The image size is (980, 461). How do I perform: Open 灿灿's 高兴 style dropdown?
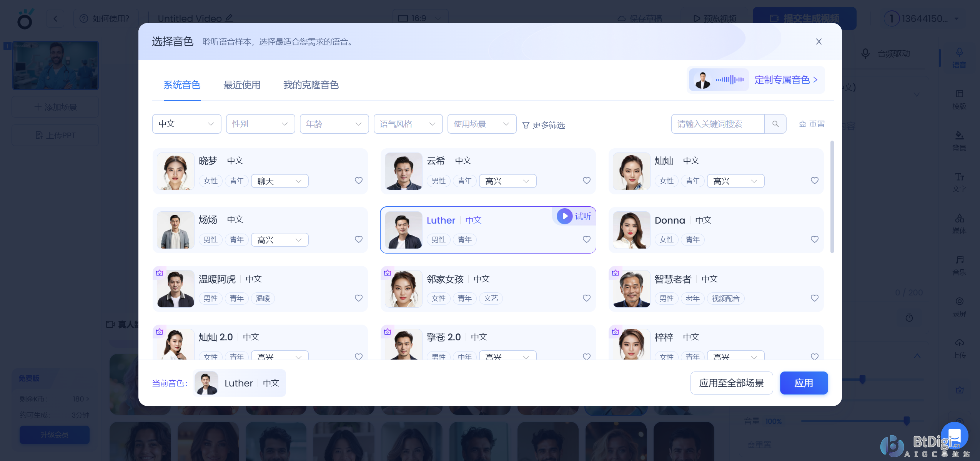click(735, 181)
